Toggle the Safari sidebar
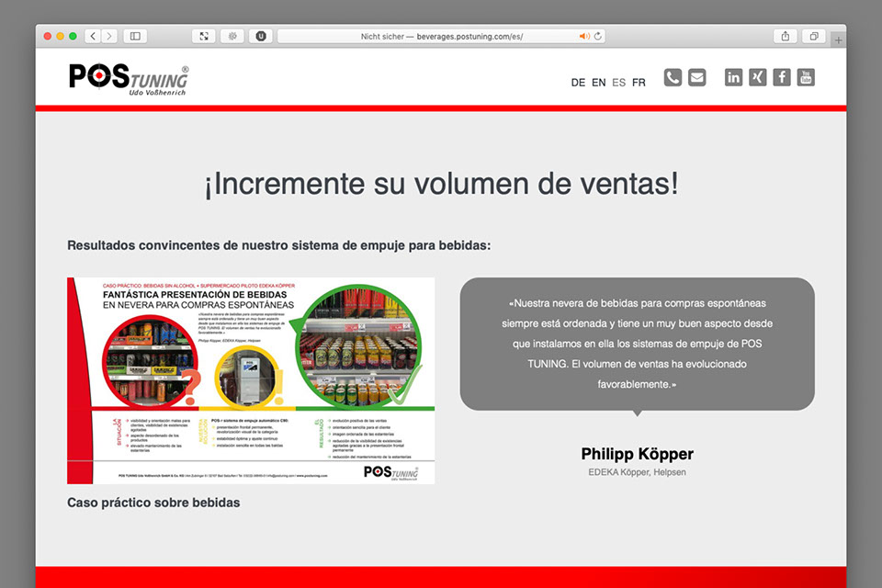This screenshot has width=882, height=588. [x=135, y=36]
